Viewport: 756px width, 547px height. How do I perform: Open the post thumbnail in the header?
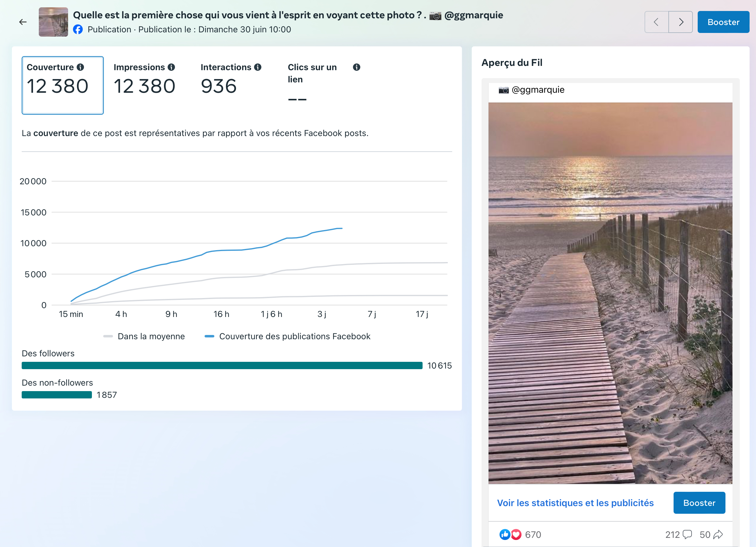(x=53, y=22)
